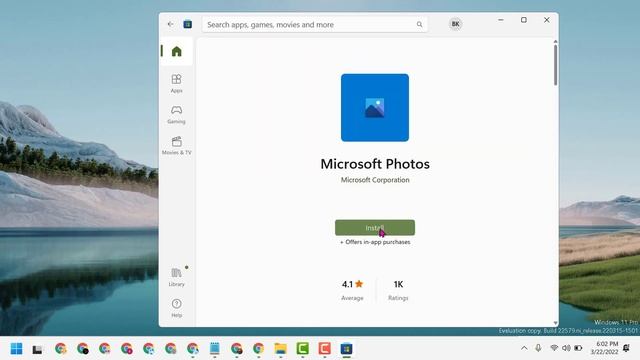
Task: Open Movies & TV section
Action: point(176,146)
